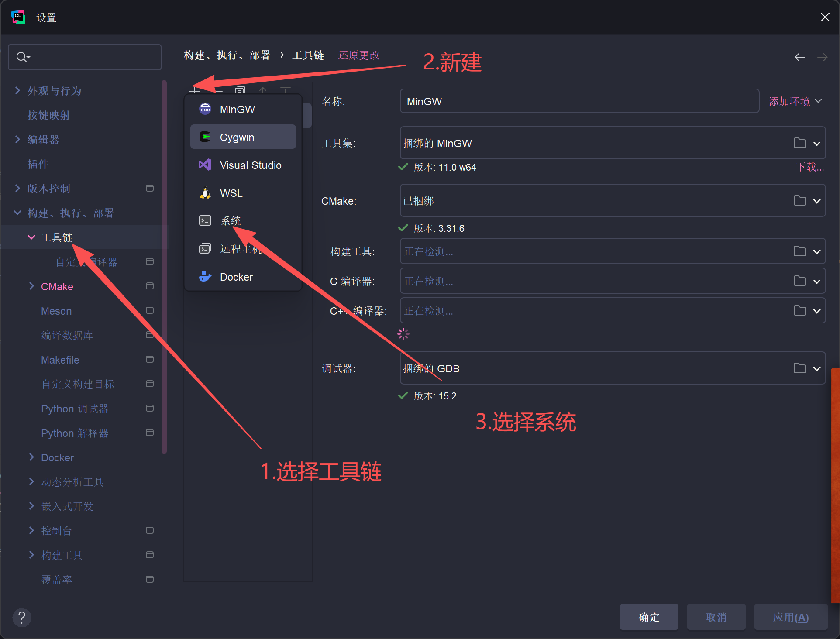The image size is (840, 639).
Task: Open 按键映射 settings page
Action: coord(48,115)
